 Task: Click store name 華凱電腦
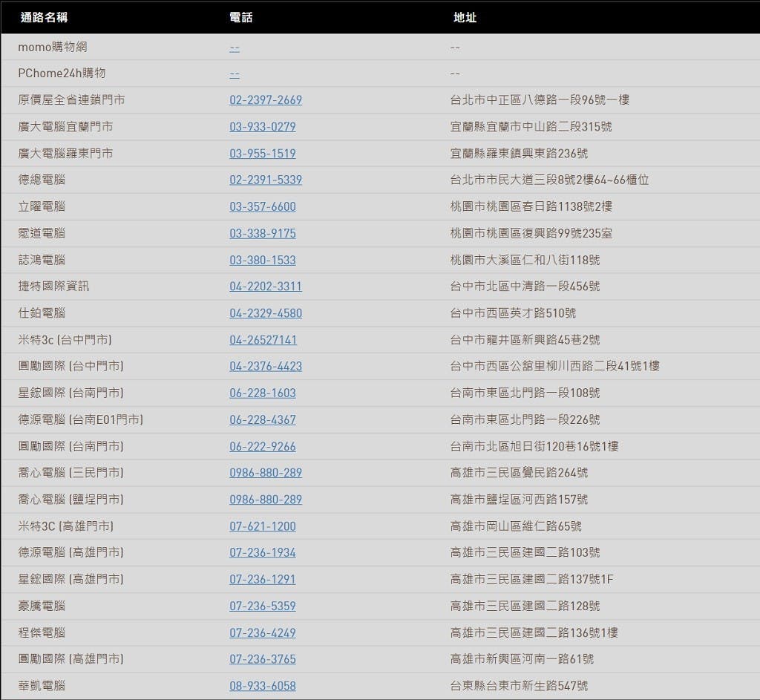[x=42, y=686]
